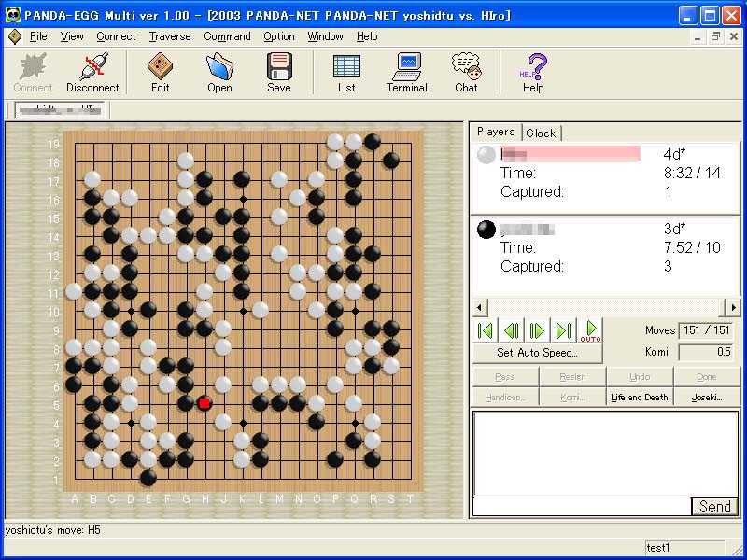The height and width of the screenshot is (560, 747).
Task: Jump to the first move
Action: coord(485,331)
